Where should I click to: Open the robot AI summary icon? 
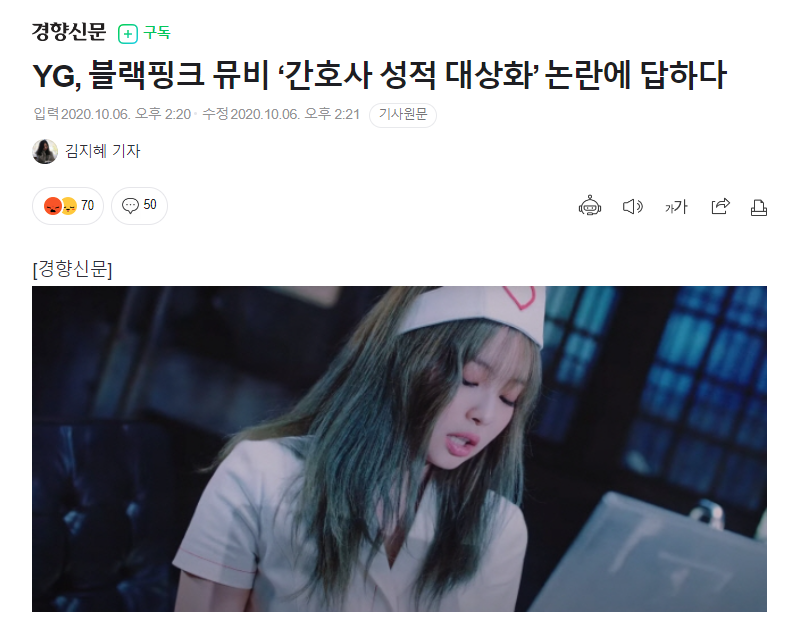click(x=590, y=206)
